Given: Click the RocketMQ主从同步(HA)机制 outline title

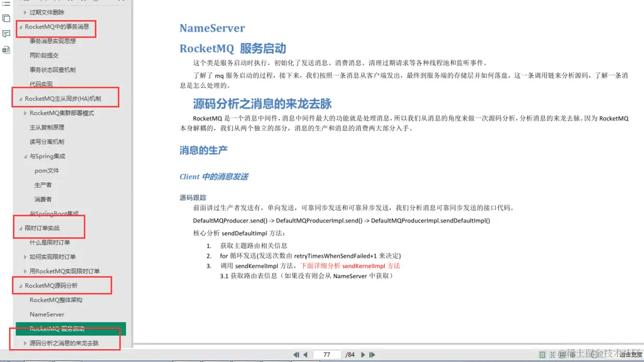Looking at the screenshot, I should click(63, 99).
